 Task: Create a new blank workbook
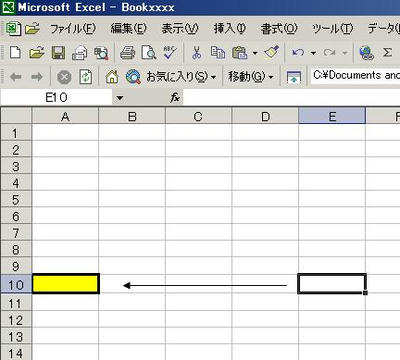[15, 53]
